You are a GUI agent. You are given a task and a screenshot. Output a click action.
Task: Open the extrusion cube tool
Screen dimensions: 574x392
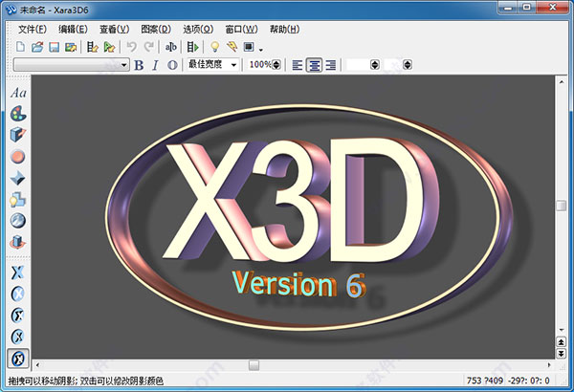[17, 135]
